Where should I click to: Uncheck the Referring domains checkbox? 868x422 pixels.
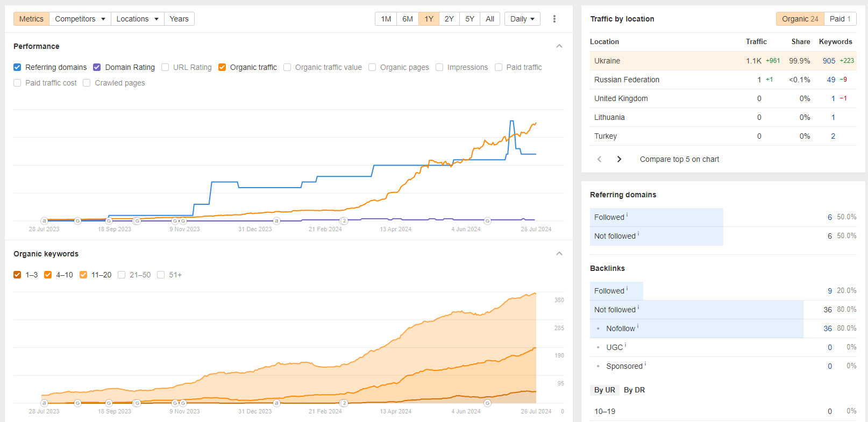tap(17, 67)
